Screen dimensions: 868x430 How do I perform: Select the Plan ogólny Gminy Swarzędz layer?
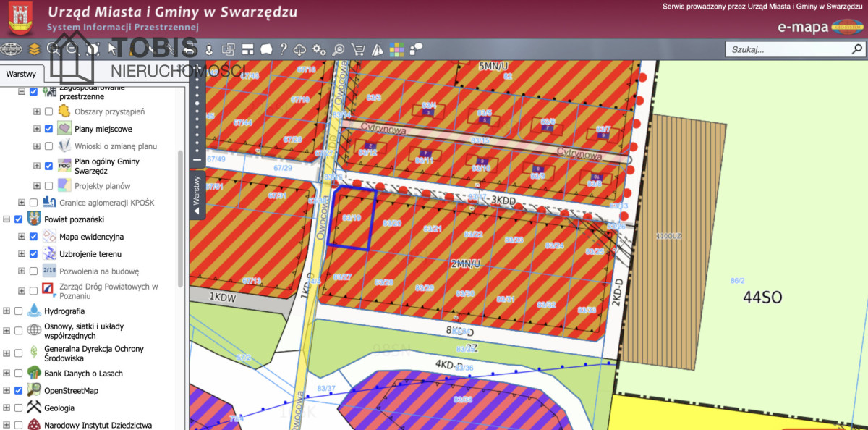pos(106,166)
